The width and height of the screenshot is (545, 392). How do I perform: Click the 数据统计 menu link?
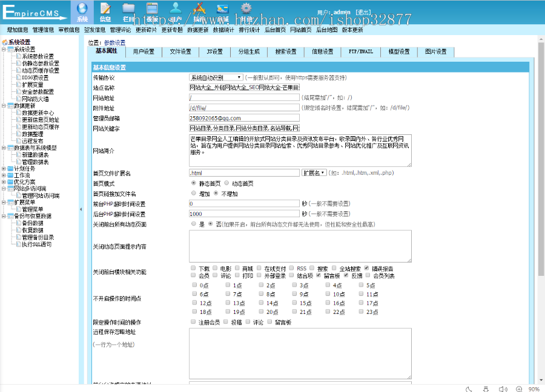pyautogui.click(x=223, y=30)
